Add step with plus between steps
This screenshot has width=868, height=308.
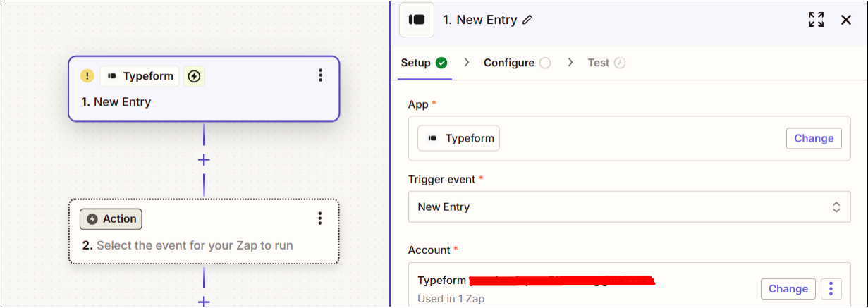coord(204,160)
